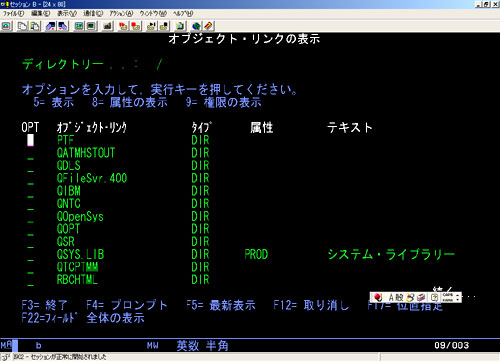Open the 通信(C) menu
The height and width of the screenshot is (363, 500).
click(93, 13)
